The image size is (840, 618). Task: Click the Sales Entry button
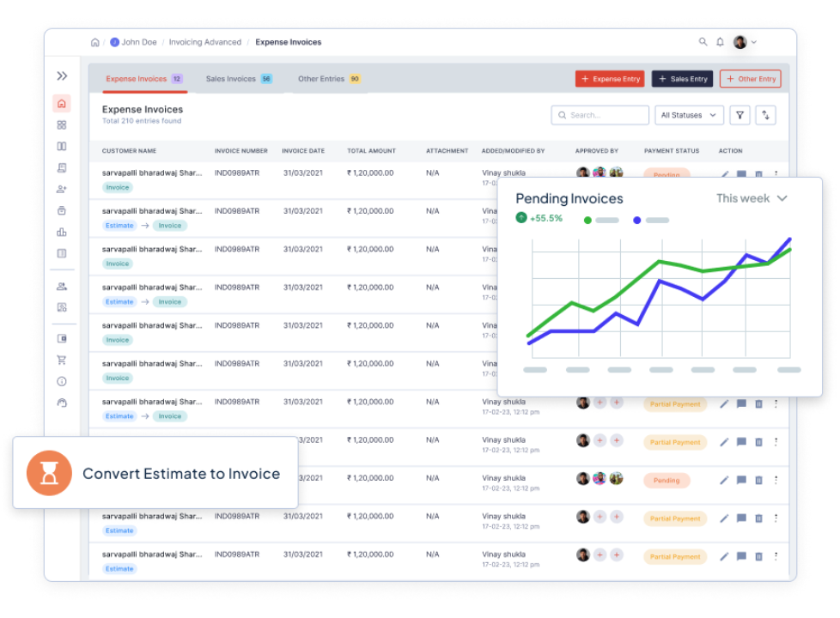(x=682, y=79)
